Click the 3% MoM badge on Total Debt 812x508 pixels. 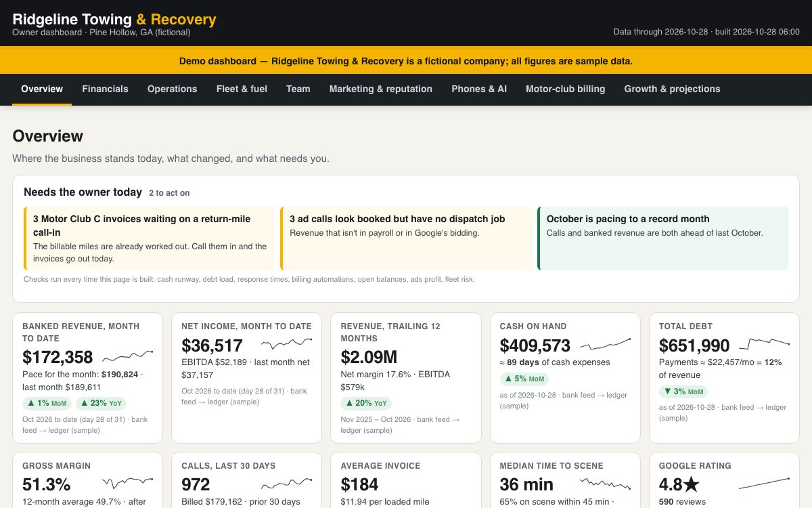point(683,391)
